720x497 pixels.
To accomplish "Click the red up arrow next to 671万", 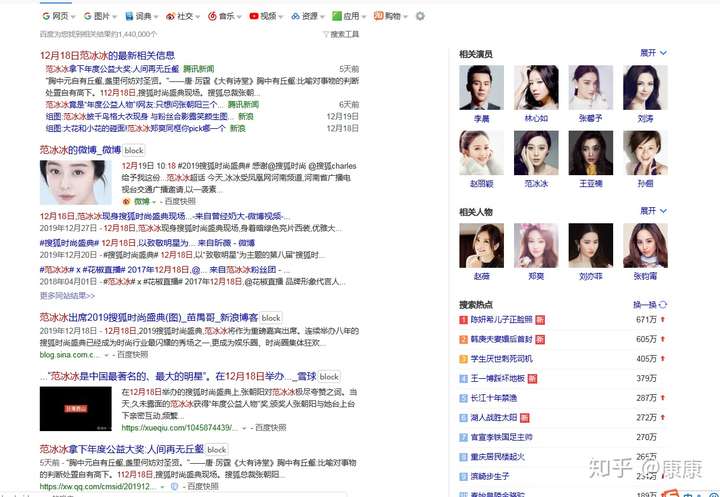I will pyautogui.click(x=663, y=319).
